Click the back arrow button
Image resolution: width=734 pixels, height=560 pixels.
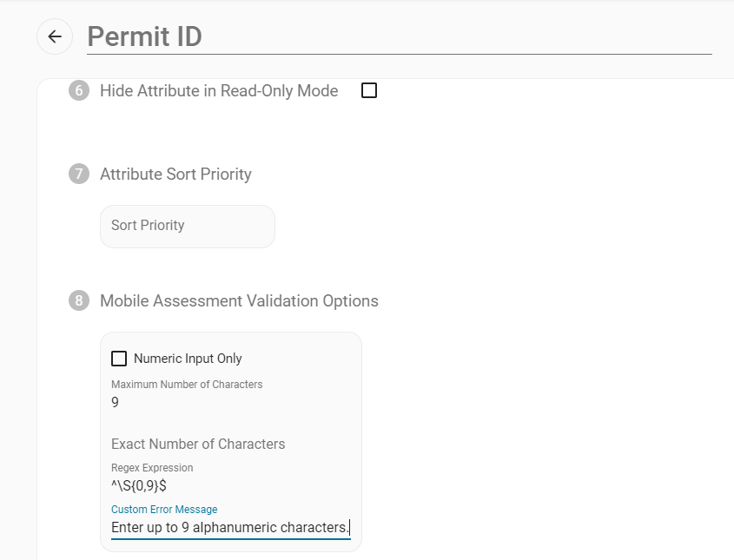pyautogui.click(x=55, y=36)
